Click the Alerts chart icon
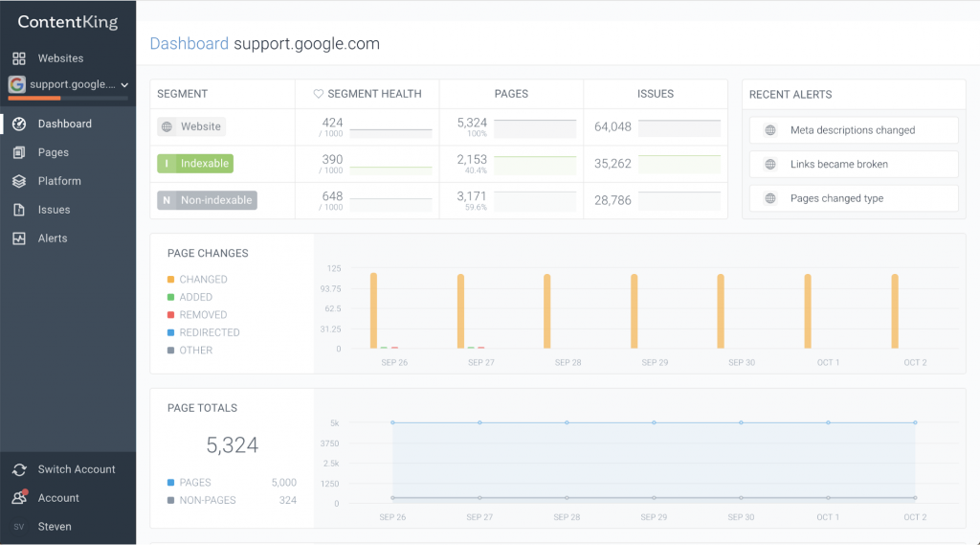The width and height of the screenshot is (980, 545). tap(19, 238)
